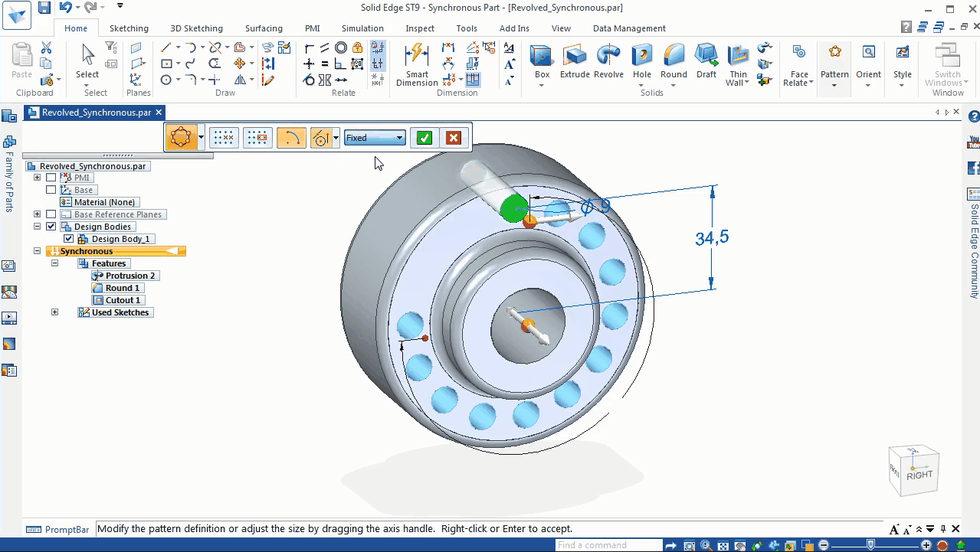Click the Round tool icon
This screenshot has height=552, width=980.
pyautogui.click(x=674, y=55)
